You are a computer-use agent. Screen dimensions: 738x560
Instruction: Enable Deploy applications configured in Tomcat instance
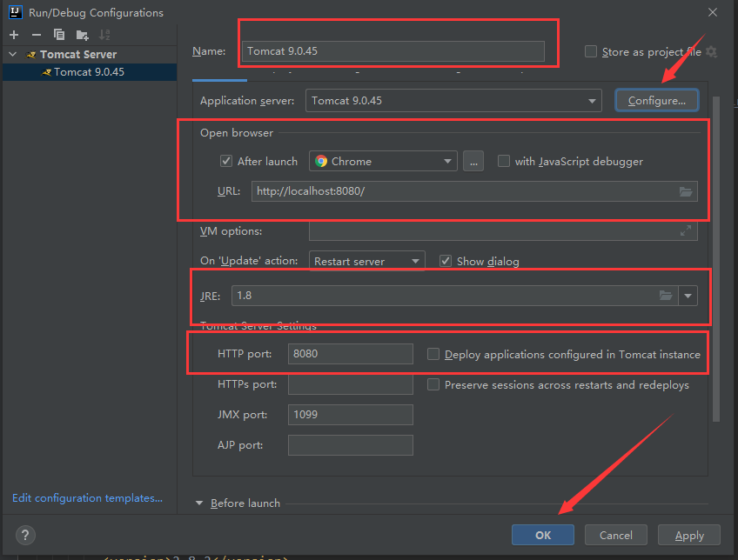click(x=433, y=354)
